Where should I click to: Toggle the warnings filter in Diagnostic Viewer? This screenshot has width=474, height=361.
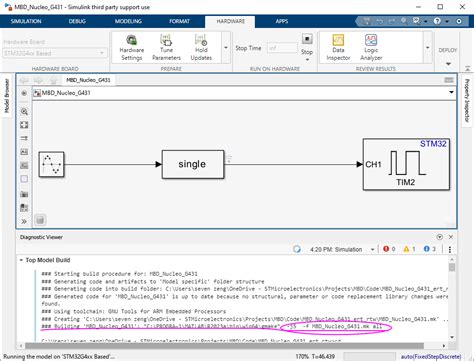(x=409, y=249)
